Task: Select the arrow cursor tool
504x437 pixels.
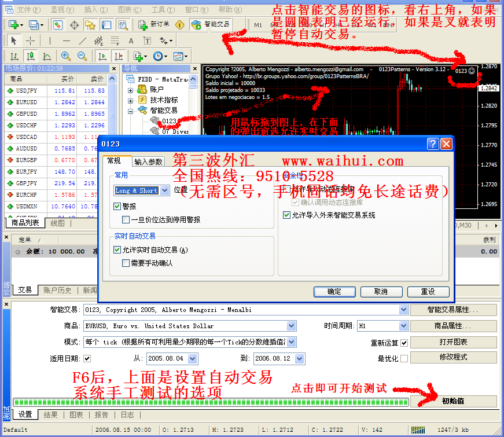Action: click(x=13, y=41)
